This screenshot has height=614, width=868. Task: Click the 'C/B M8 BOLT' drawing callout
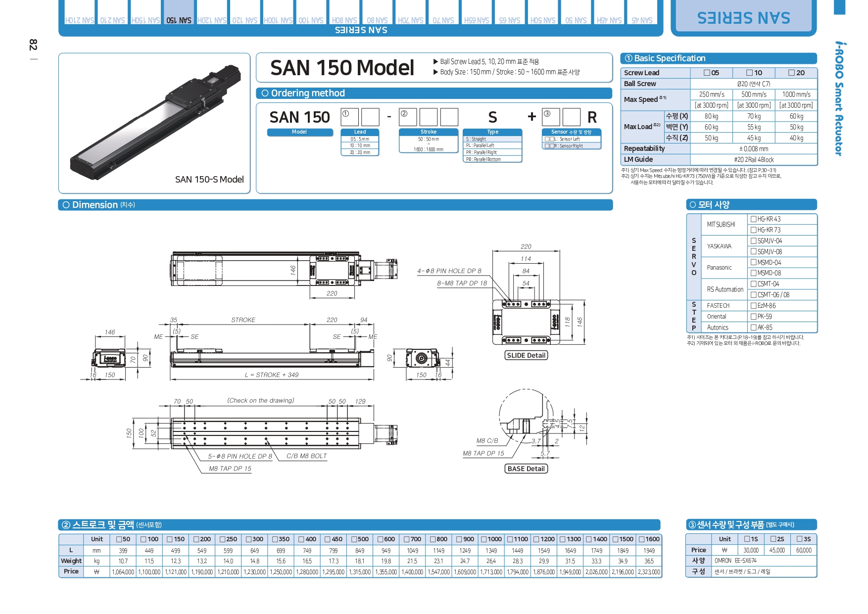[x=307, y=456]
